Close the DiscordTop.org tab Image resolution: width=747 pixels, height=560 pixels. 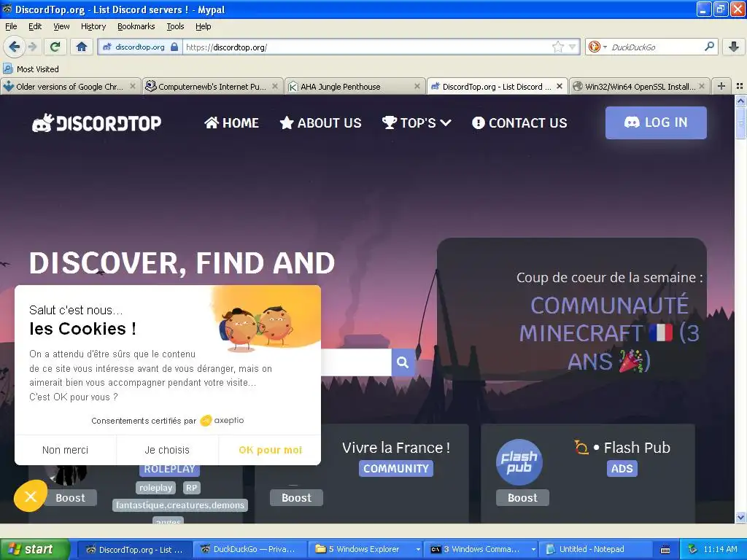click(x=560, y=86)
